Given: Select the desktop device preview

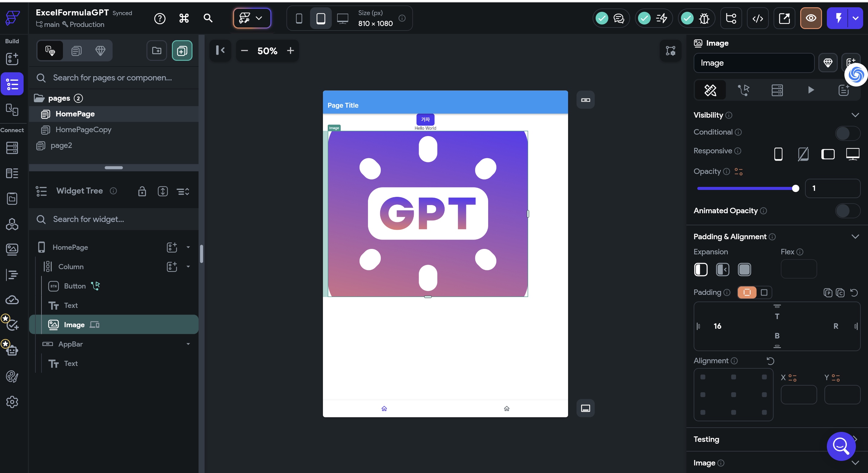Looking at the screenshot, I should [343, 18].
